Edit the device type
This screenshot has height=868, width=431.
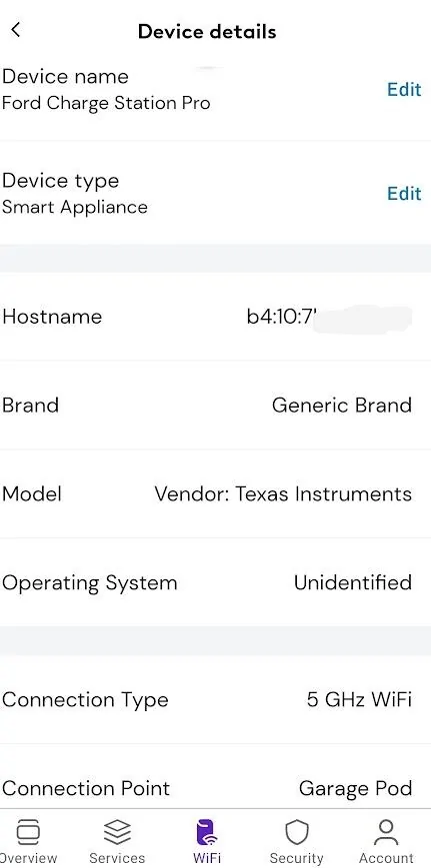pos(404,193)
